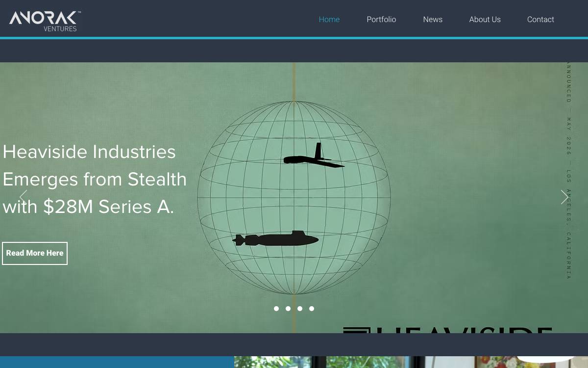Show previous slide with left arrow
This screenshot has height=368, width=588.
tap(23, 197)
